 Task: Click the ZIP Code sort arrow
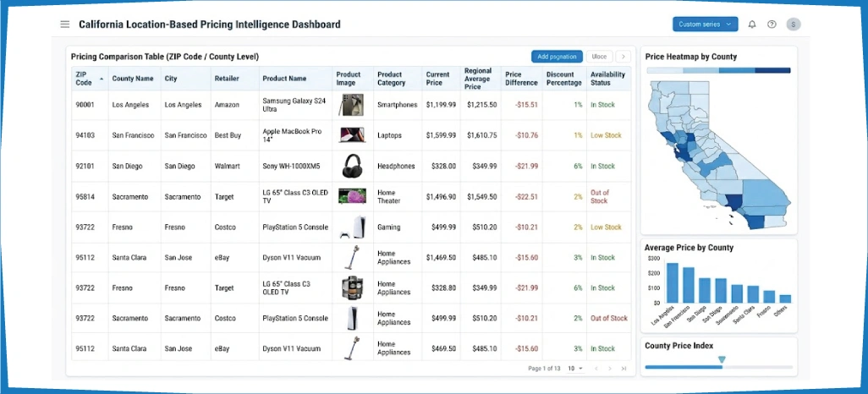coord(102,79)
